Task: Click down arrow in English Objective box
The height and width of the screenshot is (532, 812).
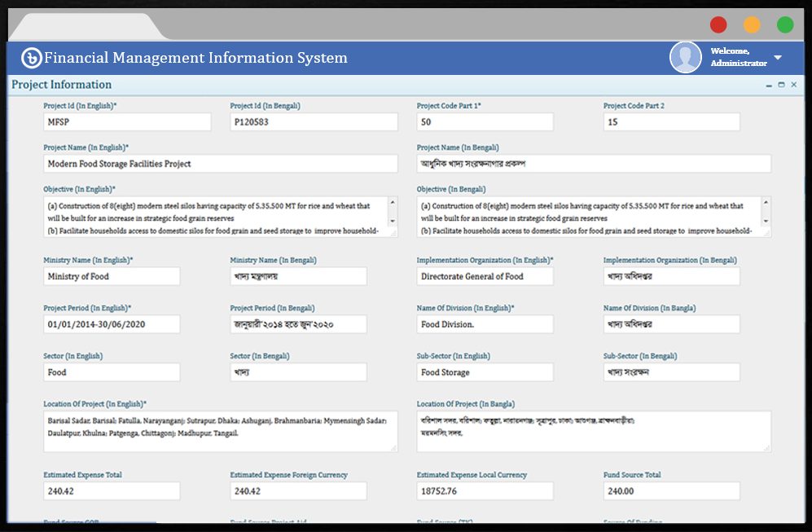Action: point(393,222)
